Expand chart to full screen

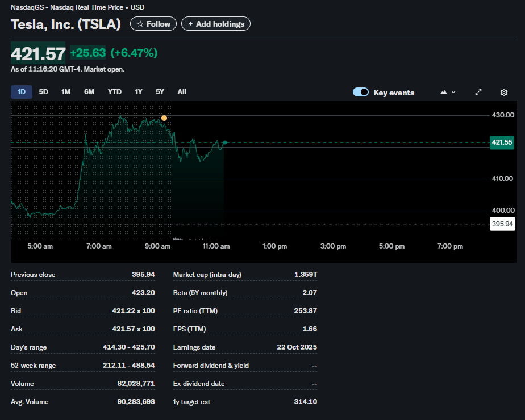pyautogui.click(x=478, y=93)
